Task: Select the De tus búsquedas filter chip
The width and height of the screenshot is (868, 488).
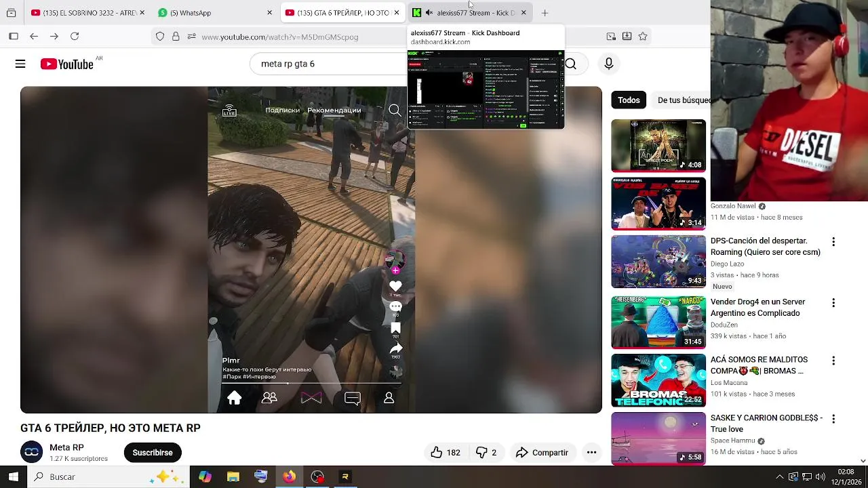Action: tap(682, 100)
